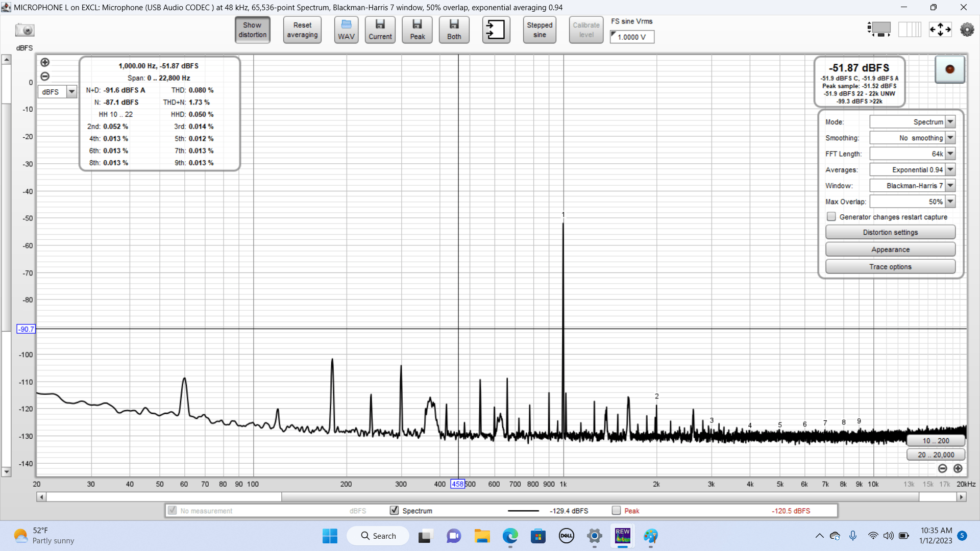Viewport: 980px width, 551px height.
Task: Open Window Blackman-Harris 7 dropdown
Action: point(912,186)
